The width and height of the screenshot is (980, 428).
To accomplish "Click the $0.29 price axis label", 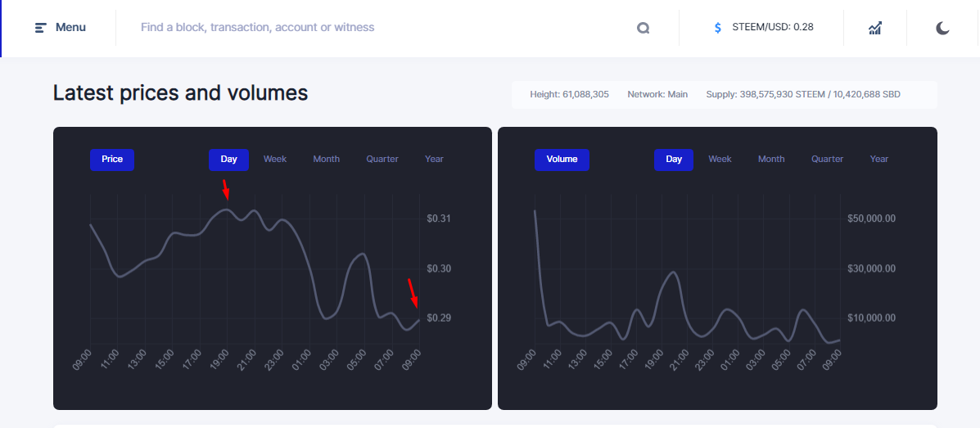I will tap(439, 318).
